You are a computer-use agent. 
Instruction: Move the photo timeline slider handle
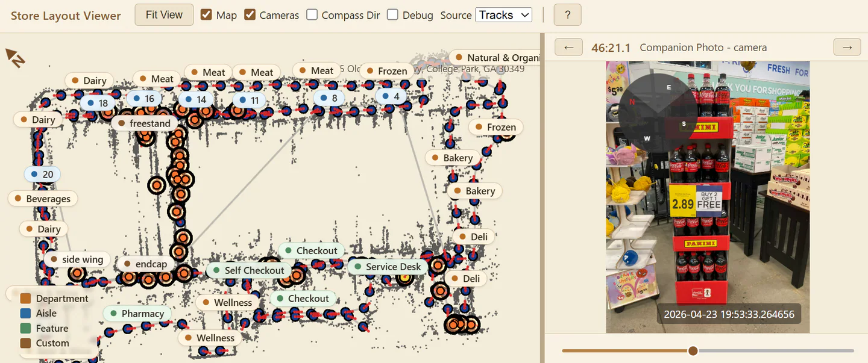(693, 350)
